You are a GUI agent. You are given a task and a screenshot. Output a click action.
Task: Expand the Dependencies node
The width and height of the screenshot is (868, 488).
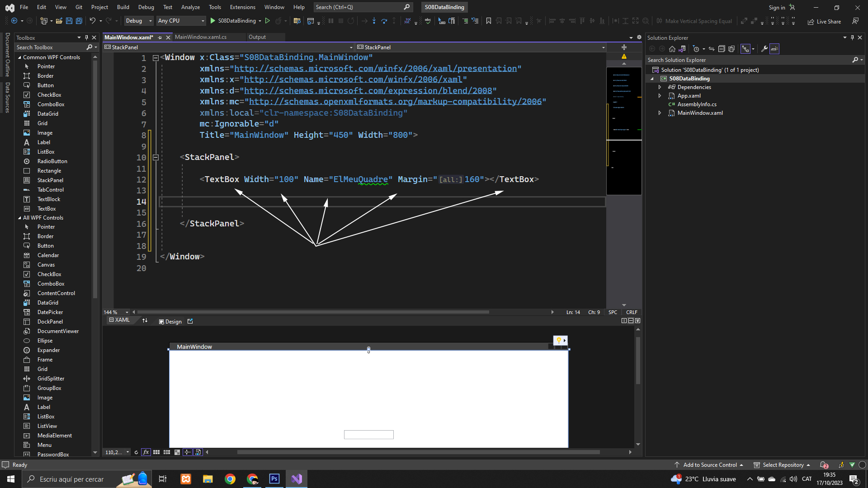click(660, 87)
